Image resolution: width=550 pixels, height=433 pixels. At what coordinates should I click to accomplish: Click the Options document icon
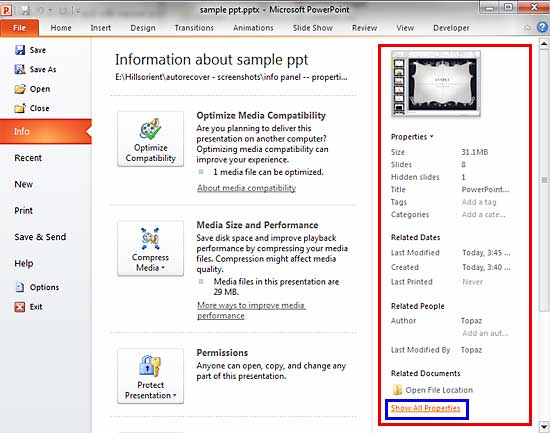(20, 287)
